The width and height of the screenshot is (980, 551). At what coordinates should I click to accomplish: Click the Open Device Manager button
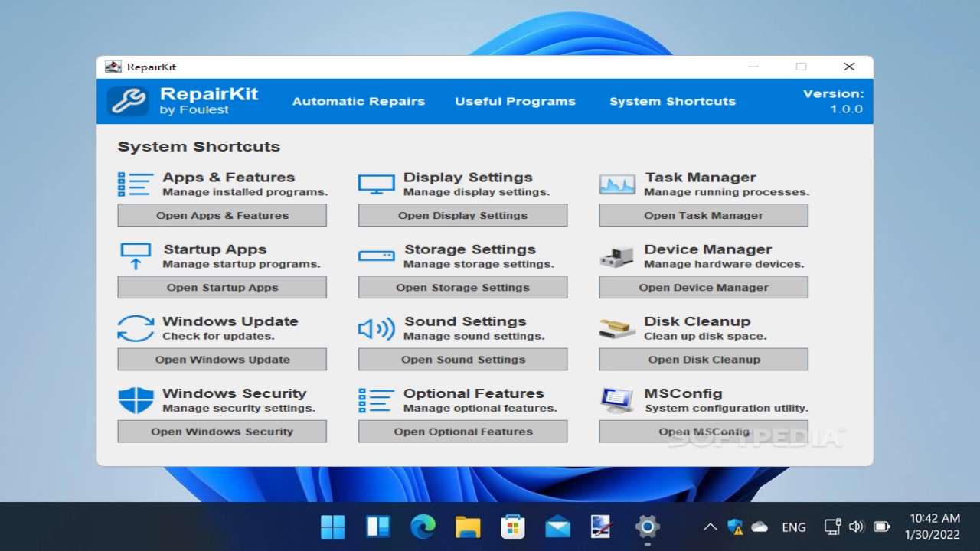pos(704,287)
